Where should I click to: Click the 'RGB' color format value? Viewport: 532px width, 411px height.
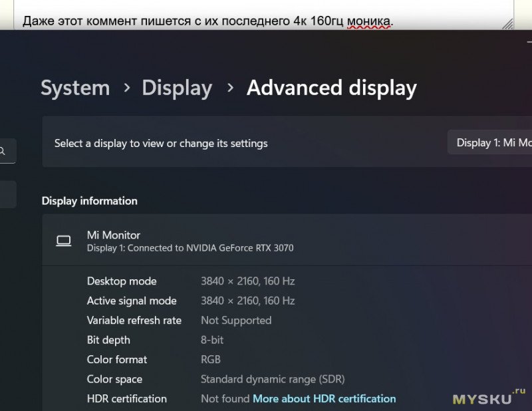pos(211,359)
